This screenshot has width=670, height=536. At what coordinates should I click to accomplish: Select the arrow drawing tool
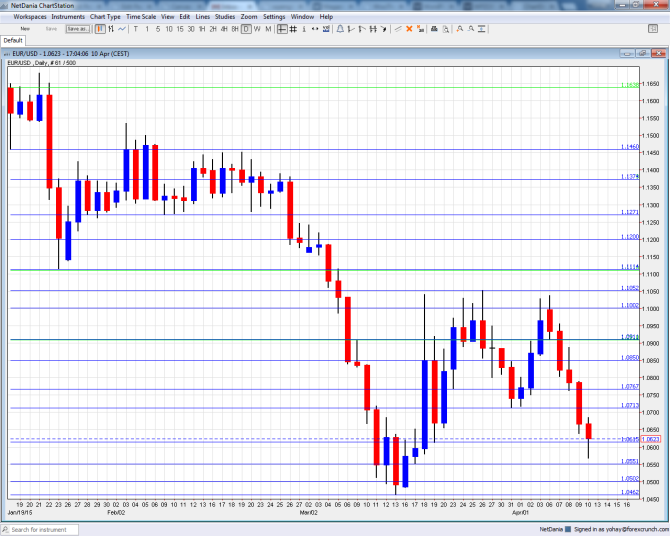click(x=384, y=29)
